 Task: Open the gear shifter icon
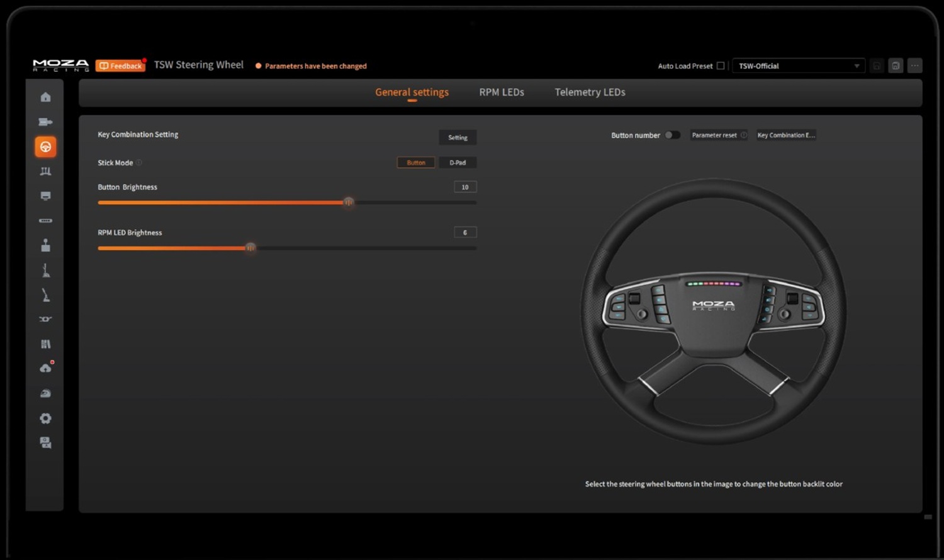click(45, 271)
